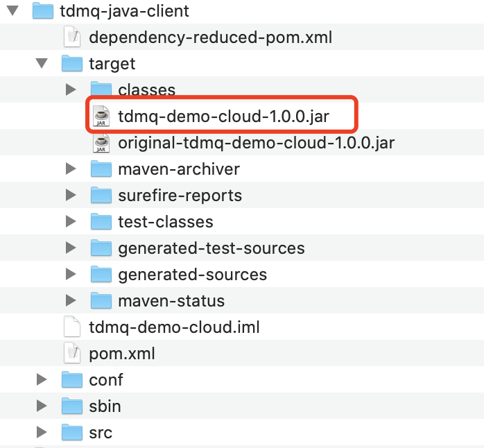Click the original-tdmq-demo-cloud-1.0.0.jar JAR icon
This screenshot has height=448, width=484.
[101, 143]
